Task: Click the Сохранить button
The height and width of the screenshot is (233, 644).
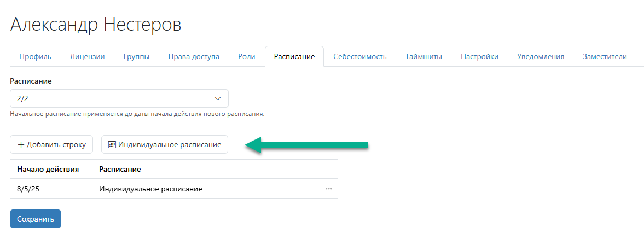Action: pyautogui.click(x=36, y=219)
